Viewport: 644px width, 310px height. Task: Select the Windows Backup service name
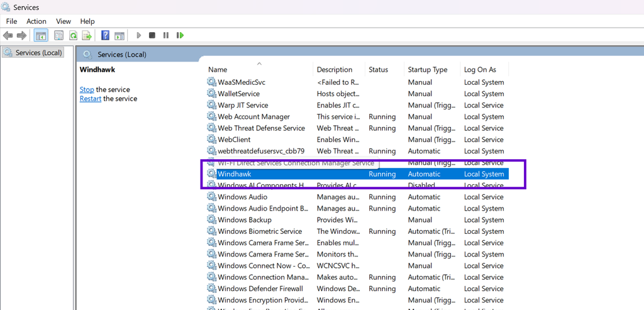(x=245, y=220)
